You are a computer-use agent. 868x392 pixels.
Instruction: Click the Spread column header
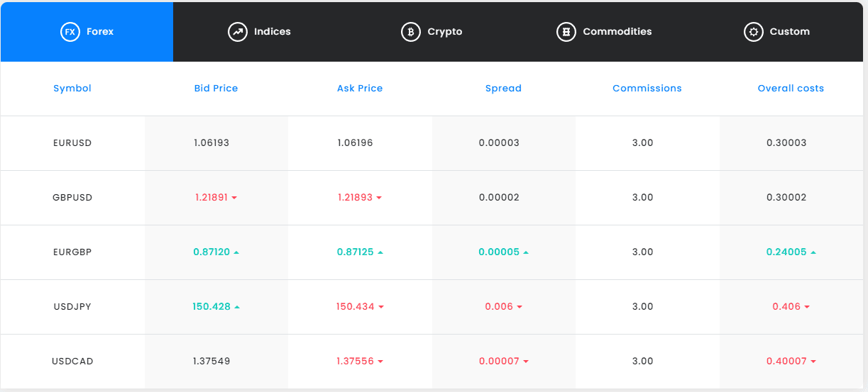click(503, 89)
